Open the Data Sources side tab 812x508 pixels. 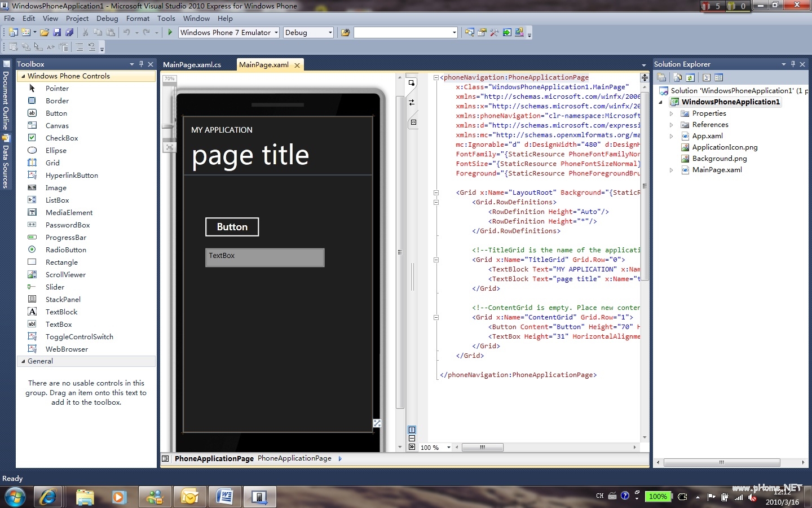[x=6, y=163]
